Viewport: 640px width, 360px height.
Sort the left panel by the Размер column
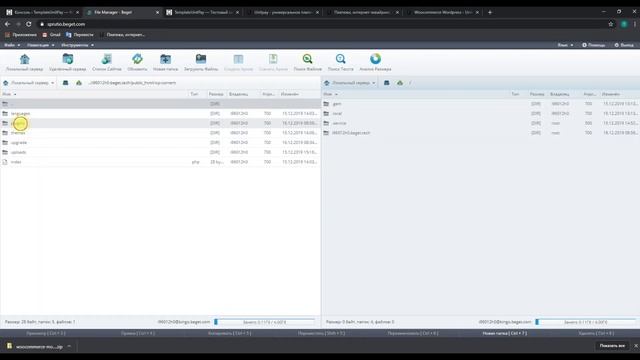(216, 94)
